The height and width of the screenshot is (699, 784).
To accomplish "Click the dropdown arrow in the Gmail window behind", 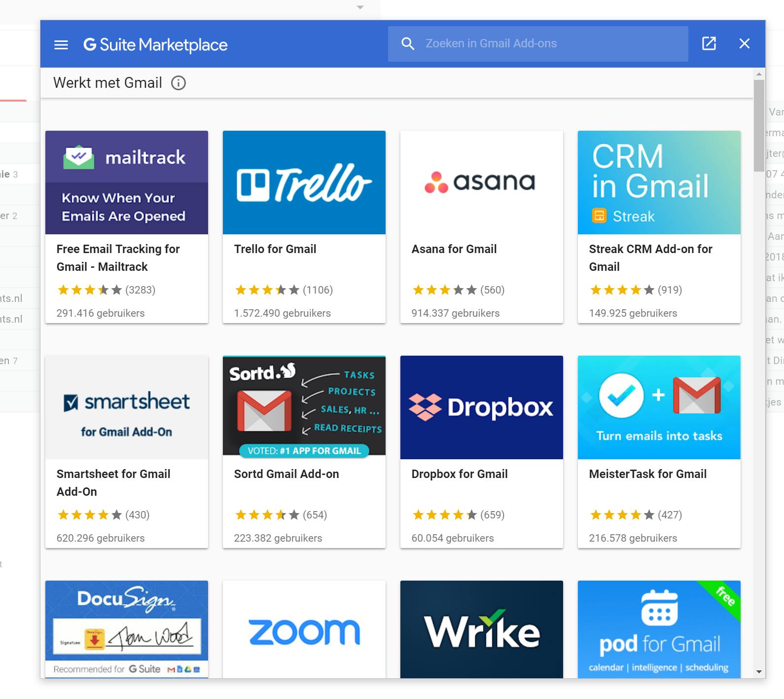I will tap(360, 7).
